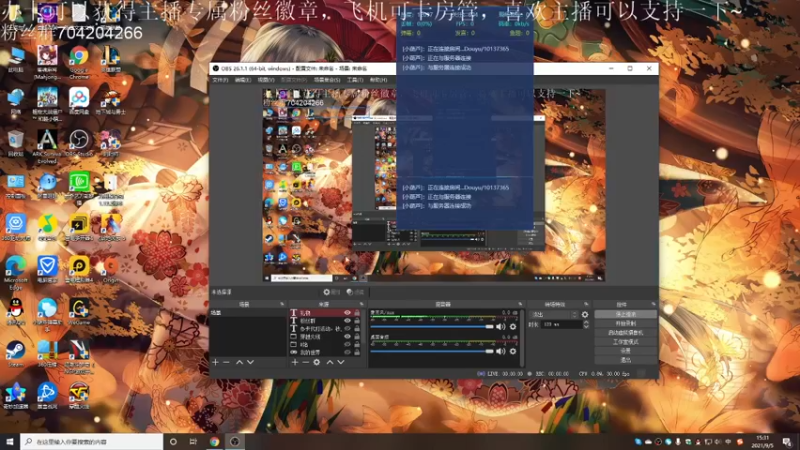The height and width of the screenshot is (450, 800).
Task: Open the QQ penguin desktop icon
Action: click(15, 312)
